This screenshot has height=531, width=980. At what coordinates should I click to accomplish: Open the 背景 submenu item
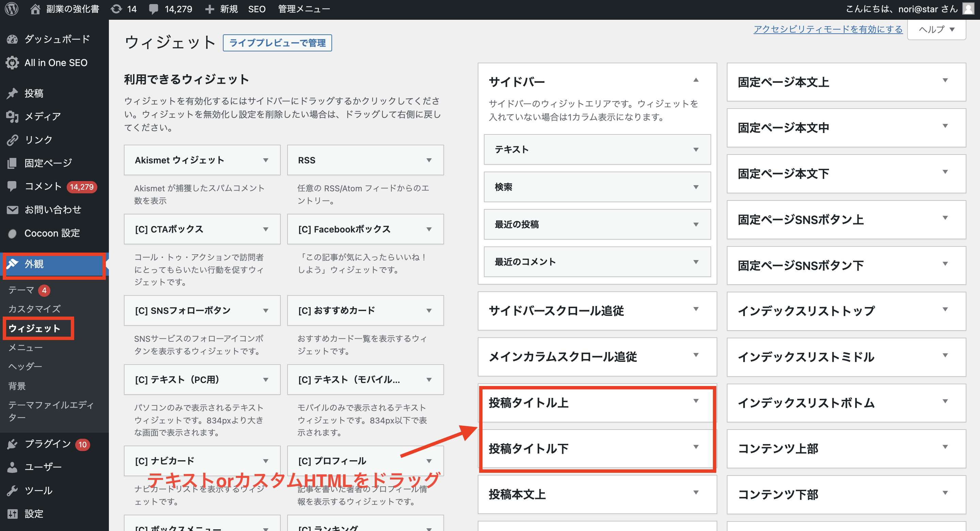(17, 386)
